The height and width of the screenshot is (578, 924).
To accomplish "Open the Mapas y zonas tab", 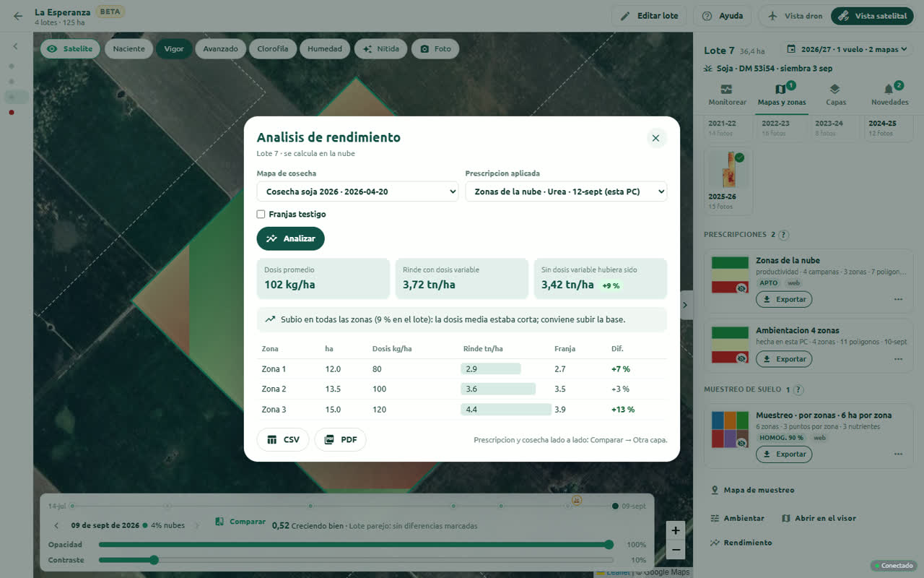I will (782, 95).
